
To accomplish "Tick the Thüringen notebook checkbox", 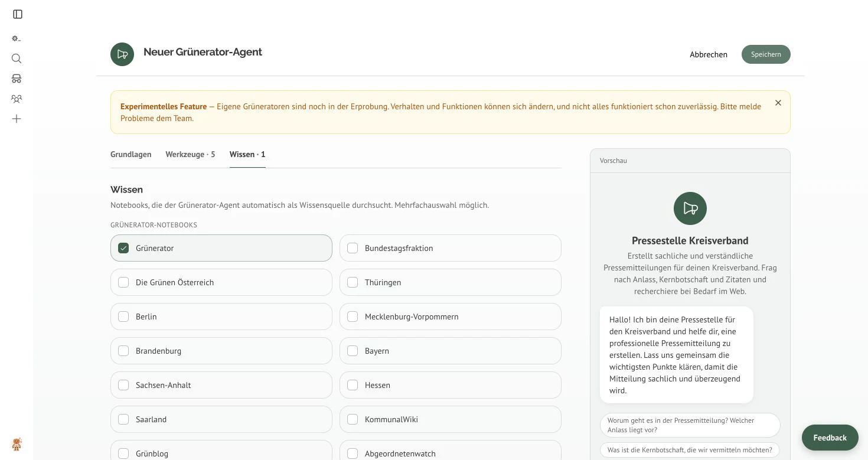I will 353,282.
